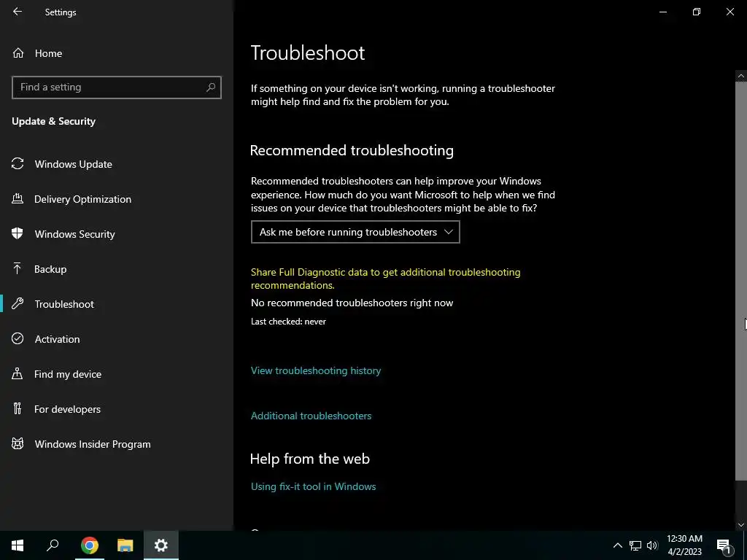Open the Windows Start menu
Image resolution: width=747 pixels, height=560 pixels.
(x=18, y=545)
